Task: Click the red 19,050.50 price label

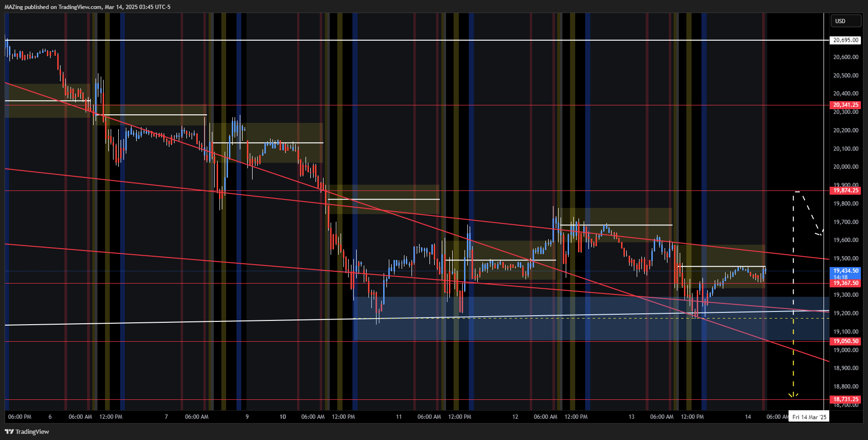Action: (x=846, y=341)
